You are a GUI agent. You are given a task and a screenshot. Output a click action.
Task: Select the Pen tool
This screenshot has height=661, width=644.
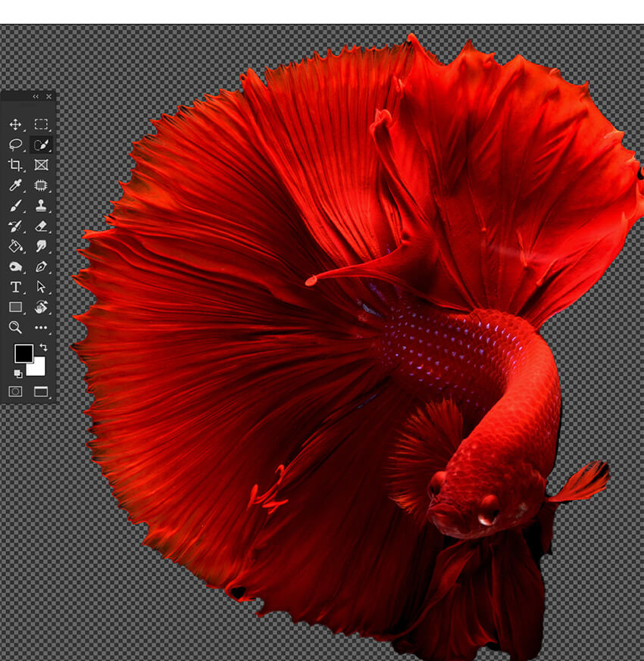(x=41, y=267)
